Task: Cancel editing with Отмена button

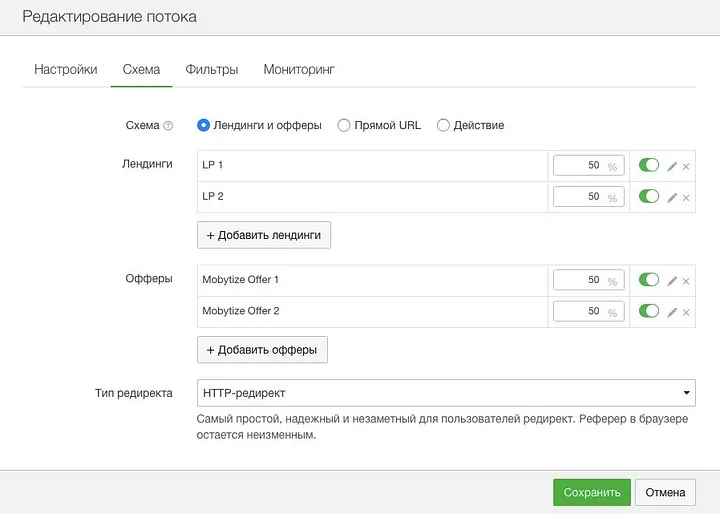Action: tap(665, 492)
